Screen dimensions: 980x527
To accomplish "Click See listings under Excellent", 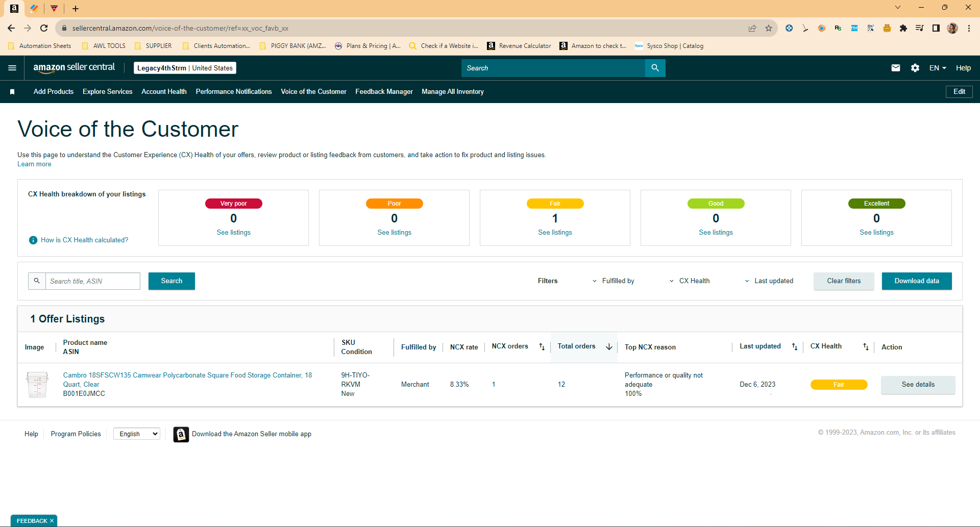I will 876,233.
